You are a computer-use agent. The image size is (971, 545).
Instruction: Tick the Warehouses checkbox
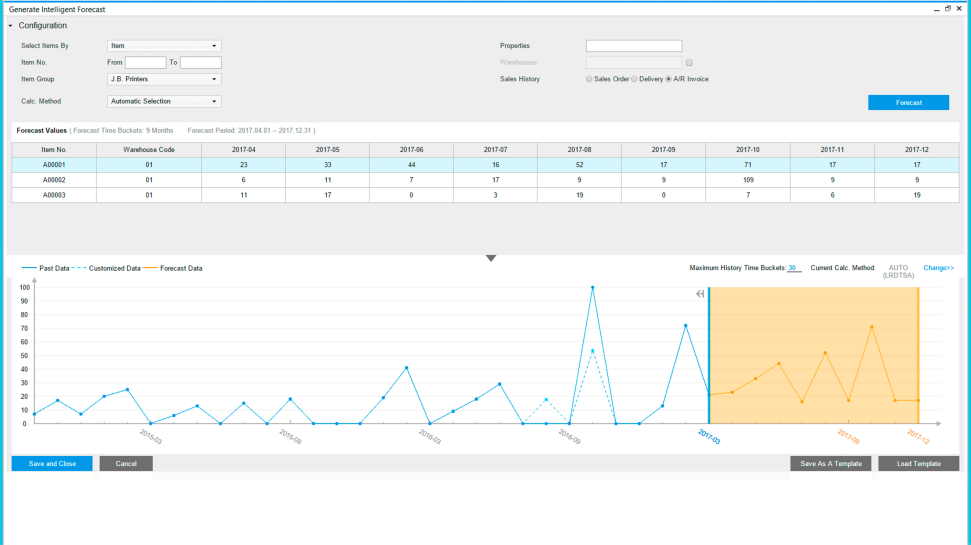click(689, 62)
